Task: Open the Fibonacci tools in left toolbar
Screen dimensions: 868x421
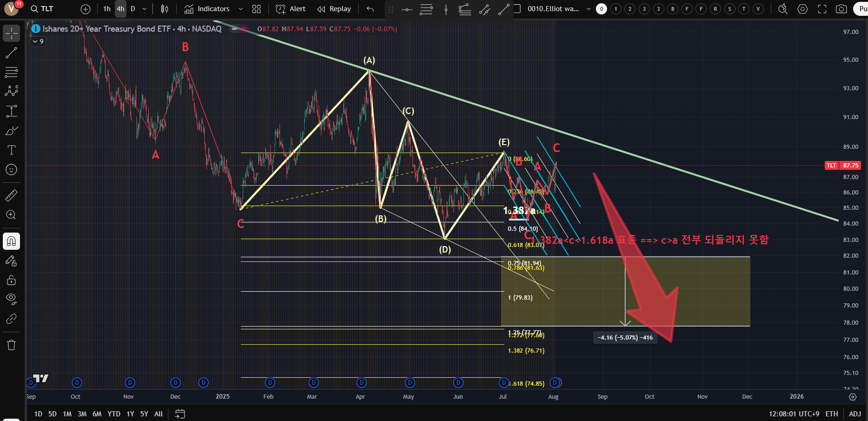Action: [11, 72]
